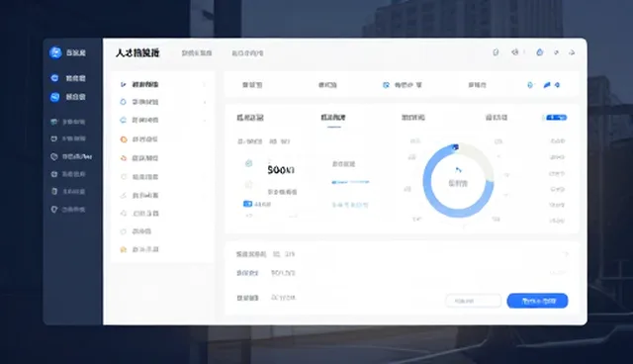
Task: Click the first gray icon of the top-right header group
Action: point(496,52)
